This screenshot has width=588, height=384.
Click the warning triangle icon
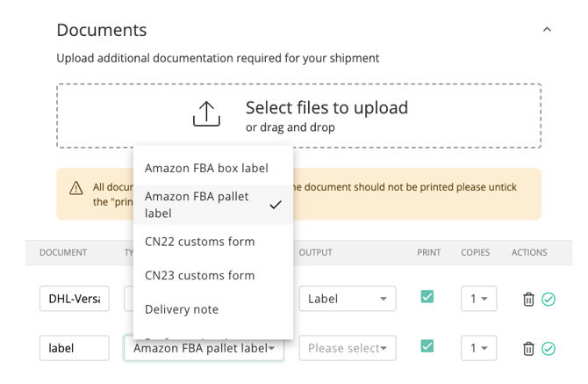(76, 188)
